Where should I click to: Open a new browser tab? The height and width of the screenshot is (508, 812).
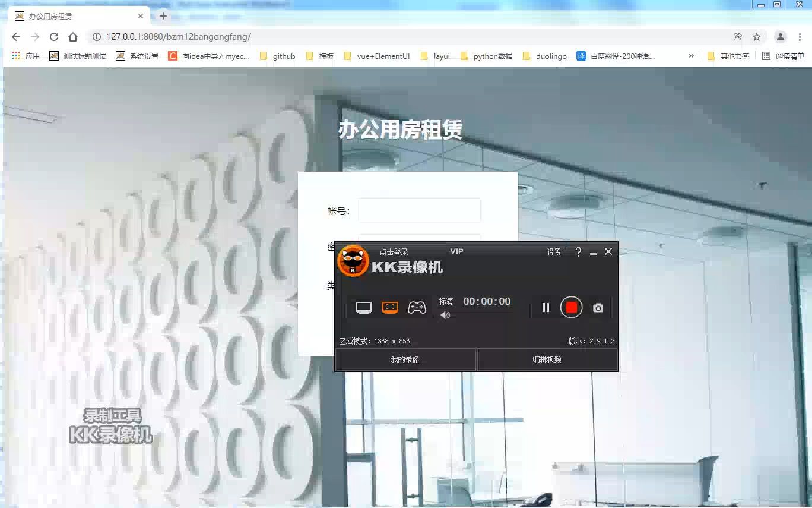tap(163, 16)
